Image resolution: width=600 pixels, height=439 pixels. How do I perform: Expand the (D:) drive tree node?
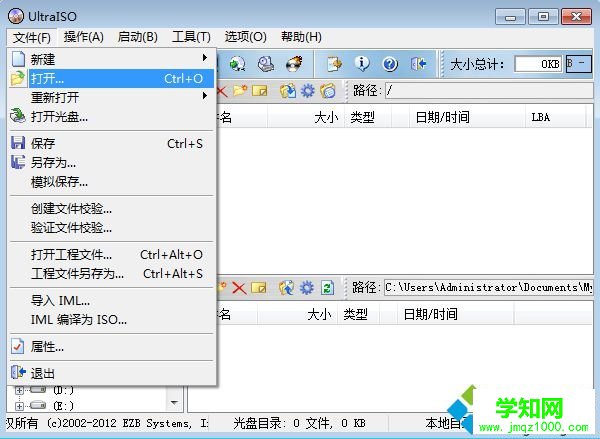coord(19,390)
